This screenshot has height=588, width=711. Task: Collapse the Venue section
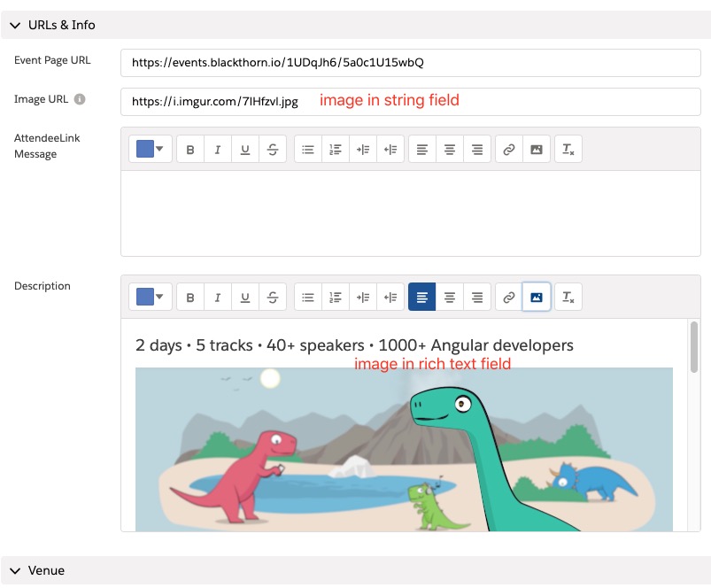pos(15,570)
